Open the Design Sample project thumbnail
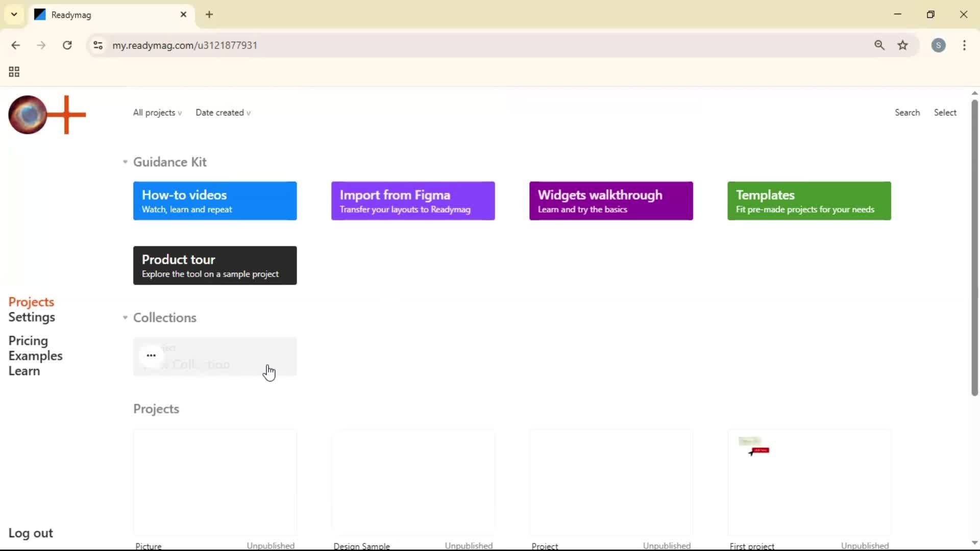The image size is (980, 551). [413, 482]
